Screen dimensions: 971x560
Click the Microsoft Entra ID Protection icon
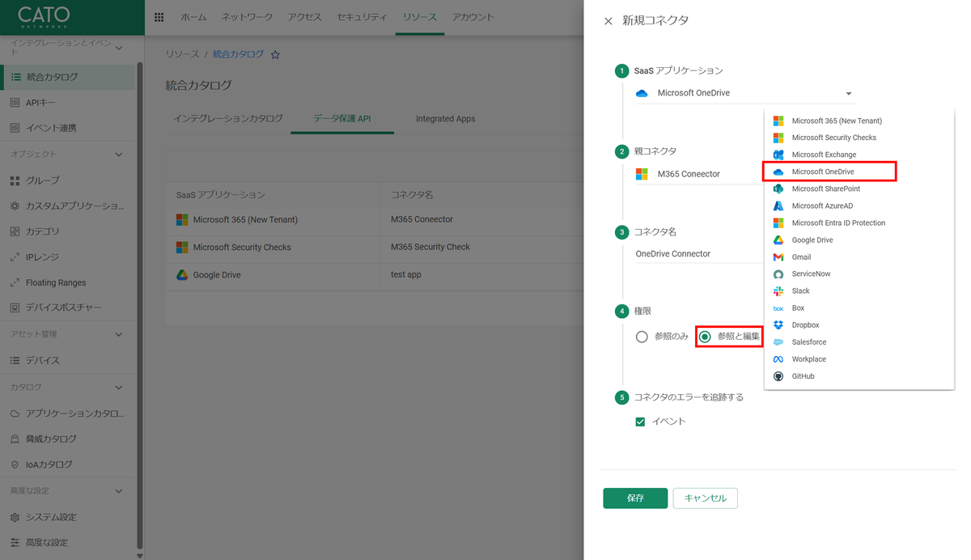coord(778,223)
